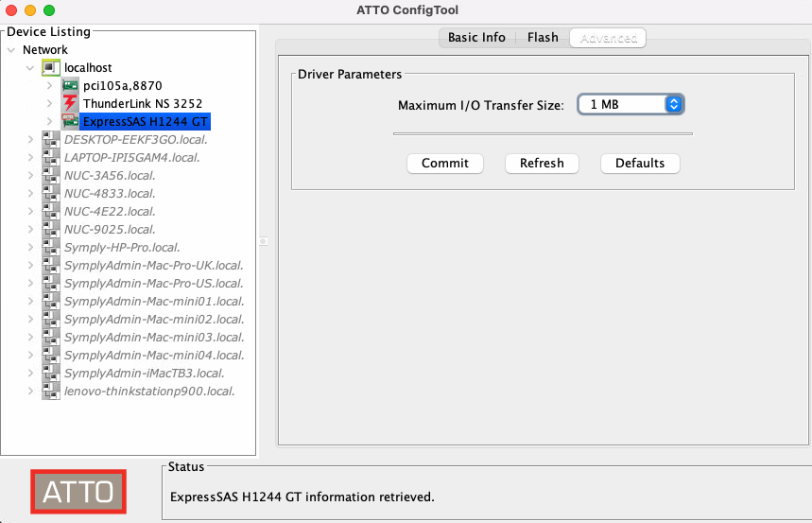The image size is (812, 523).
Task: Click the lenovo-thinkstationp900.local host icon
Action: pos(51,391)
